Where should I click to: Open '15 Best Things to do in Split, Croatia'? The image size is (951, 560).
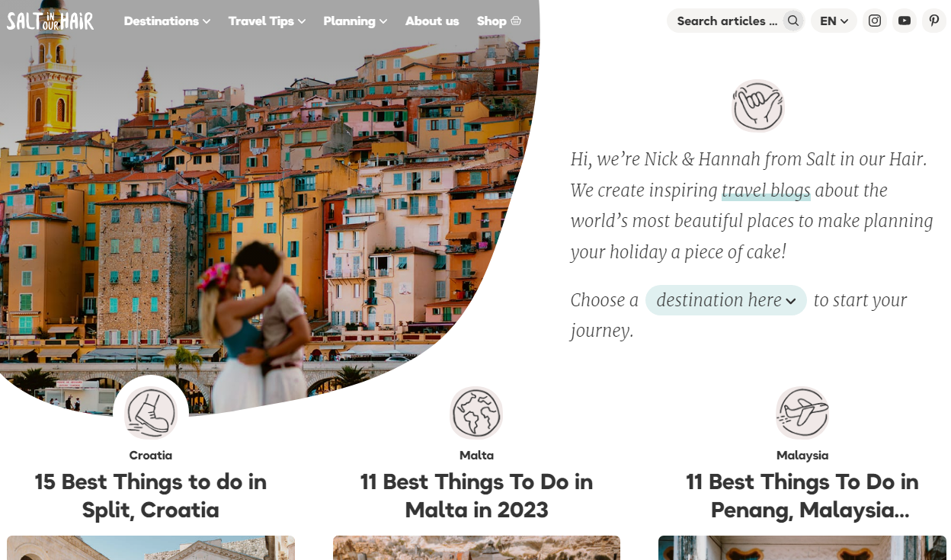[151, 495]
